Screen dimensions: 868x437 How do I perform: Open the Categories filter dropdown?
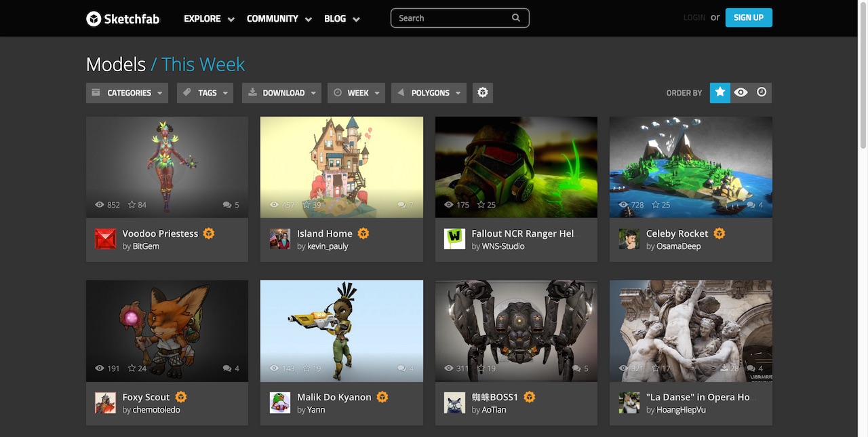(126, 92)
